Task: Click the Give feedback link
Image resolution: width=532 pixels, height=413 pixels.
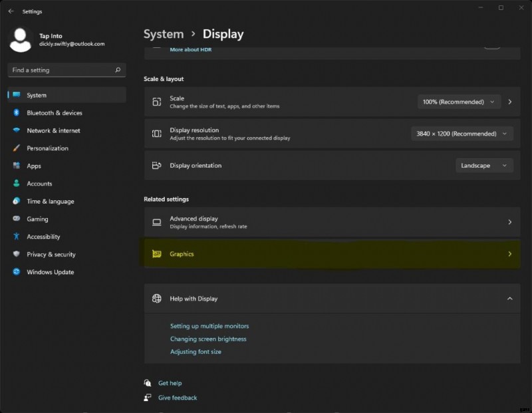Action: [x=178, y=398]
